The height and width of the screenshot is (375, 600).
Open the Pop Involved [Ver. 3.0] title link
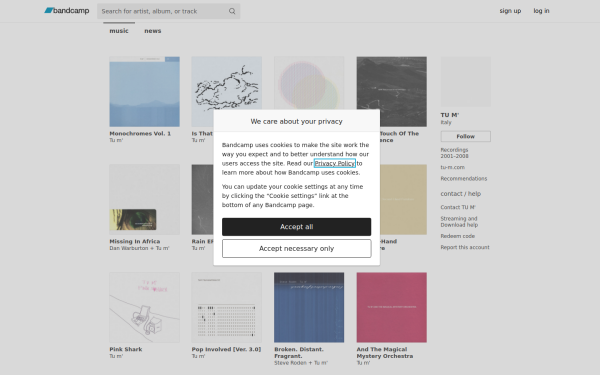pos(226,349)
